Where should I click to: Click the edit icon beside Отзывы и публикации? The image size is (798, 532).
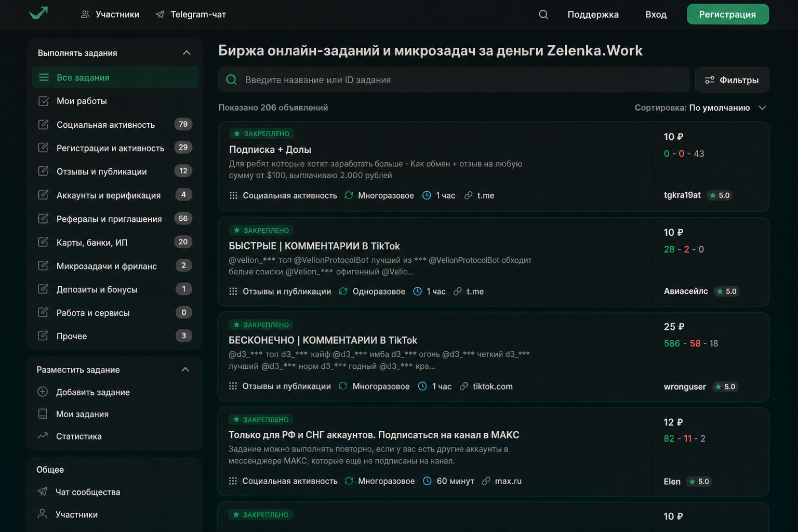(44, 171)
